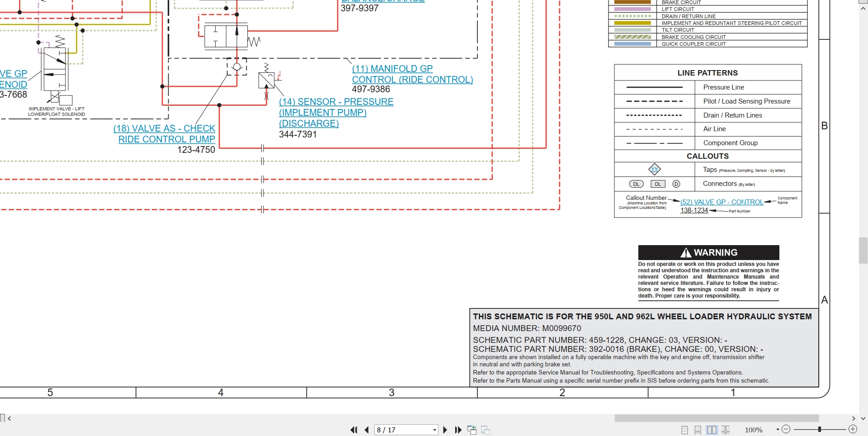Open the zoom level dropdown arrow
Image resolution: width=868 pixels, height=436 pixels.
tap(778, 430)
